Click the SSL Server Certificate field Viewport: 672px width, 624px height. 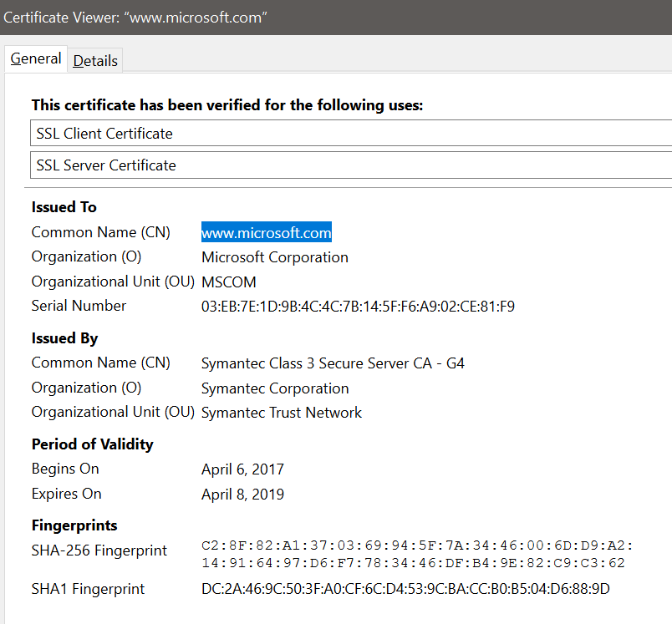click(351, 165)
